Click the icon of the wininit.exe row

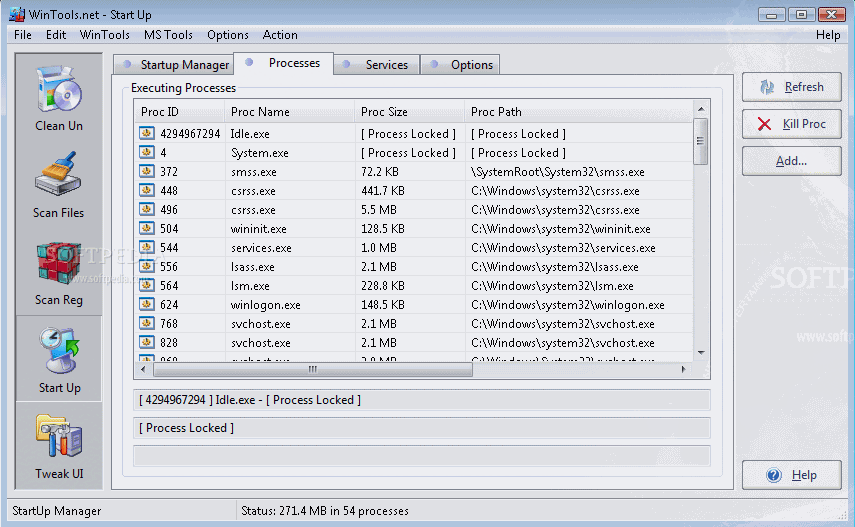[x=147, y=228]
